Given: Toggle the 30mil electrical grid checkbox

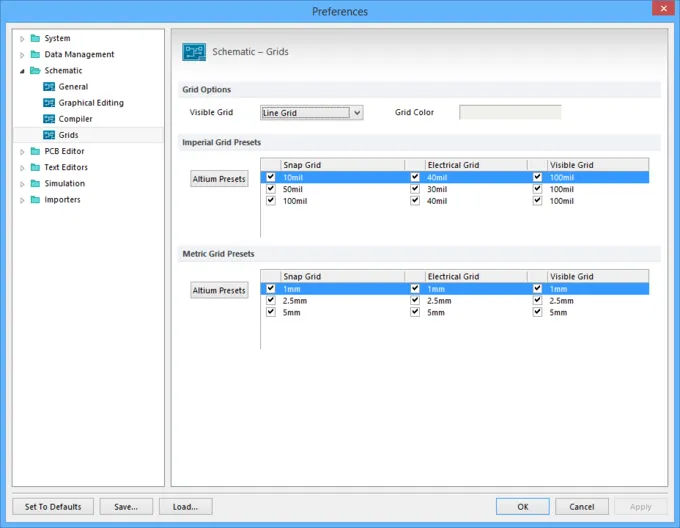Looking at the screenshot, I should coord(415,189).
